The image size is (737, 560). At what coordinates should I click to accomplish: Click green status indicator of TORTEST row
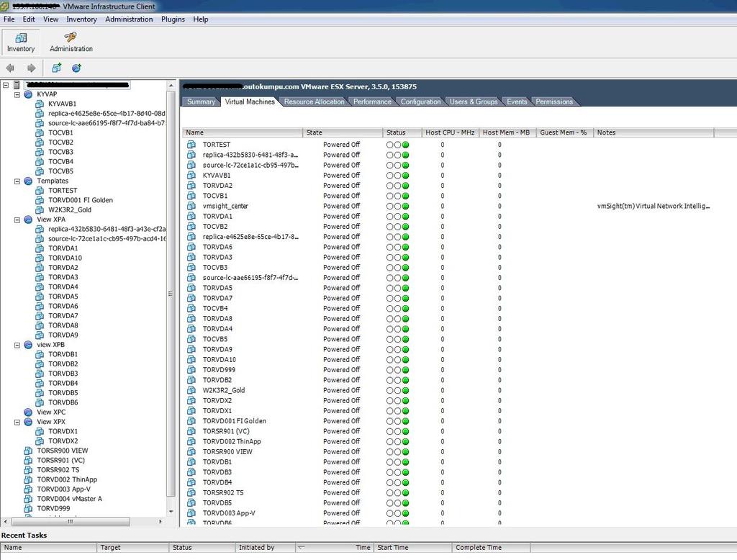pos(406,145)
